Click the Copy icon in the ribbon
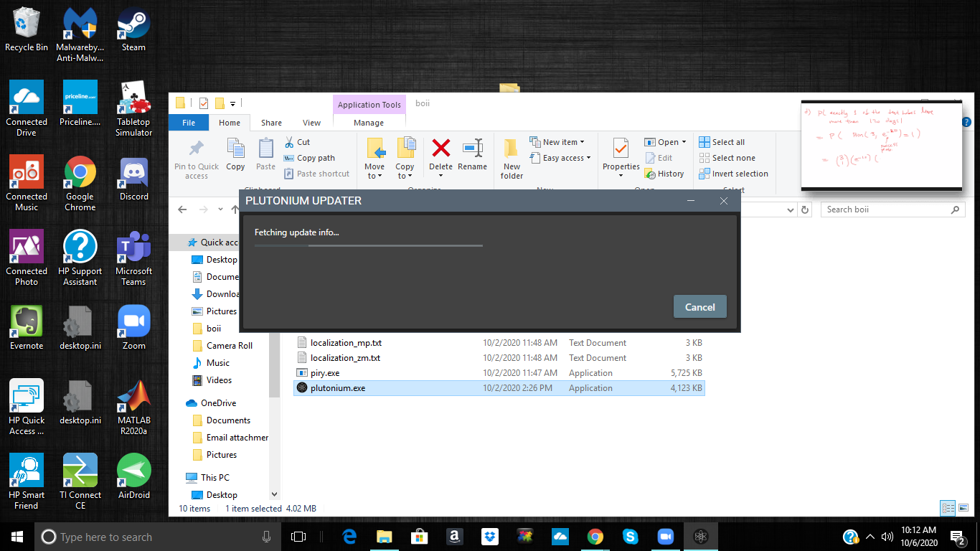The image size is (980, 551). tap(235, 154)
